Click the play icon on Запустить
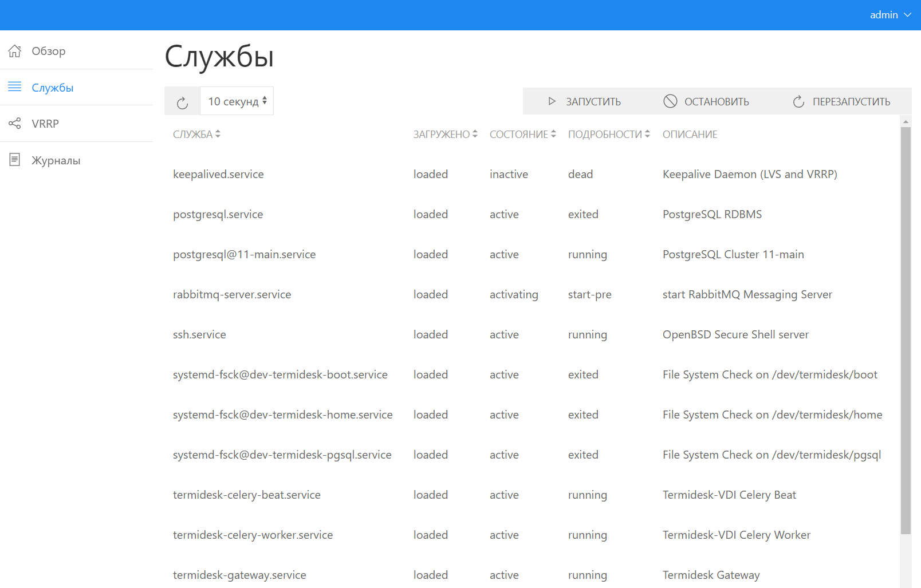 click(x=552, y=101)
